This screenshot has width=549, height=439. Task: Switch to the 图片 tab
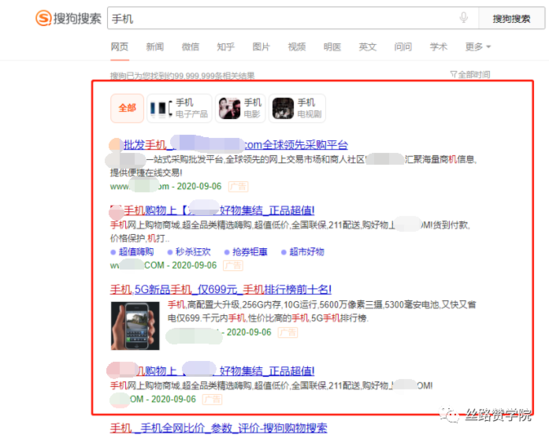click(261, 47)
